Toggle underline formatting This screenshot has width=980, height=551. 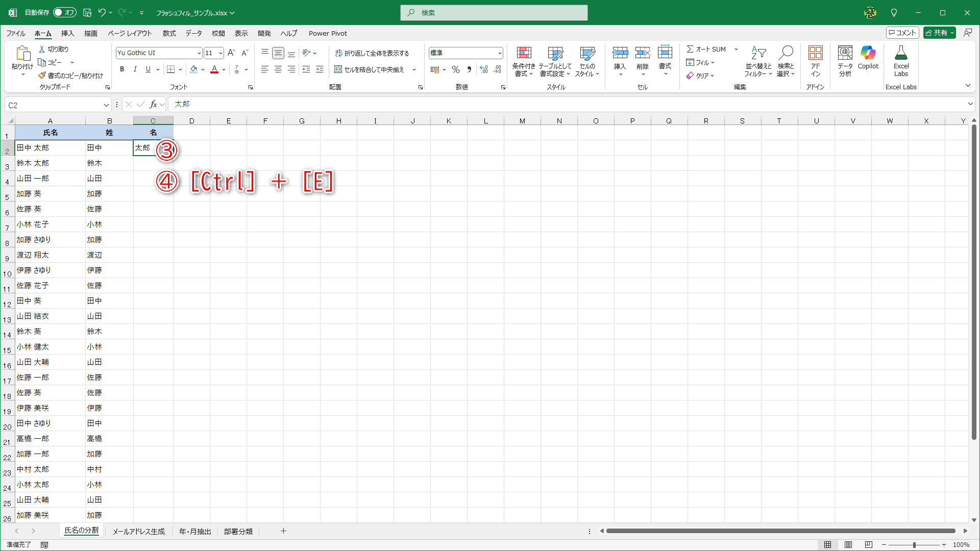[148, 69]
